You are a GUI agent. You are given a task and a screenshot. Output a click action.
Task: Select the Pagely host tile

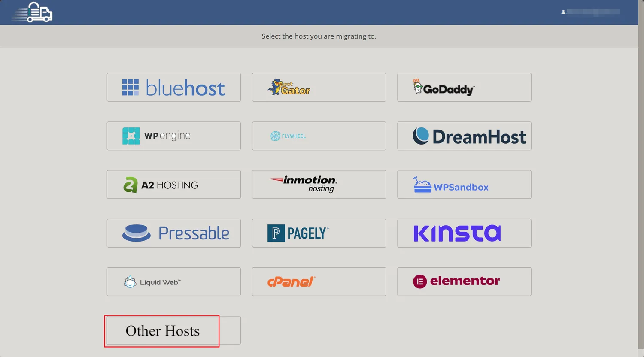pos(319,233)
